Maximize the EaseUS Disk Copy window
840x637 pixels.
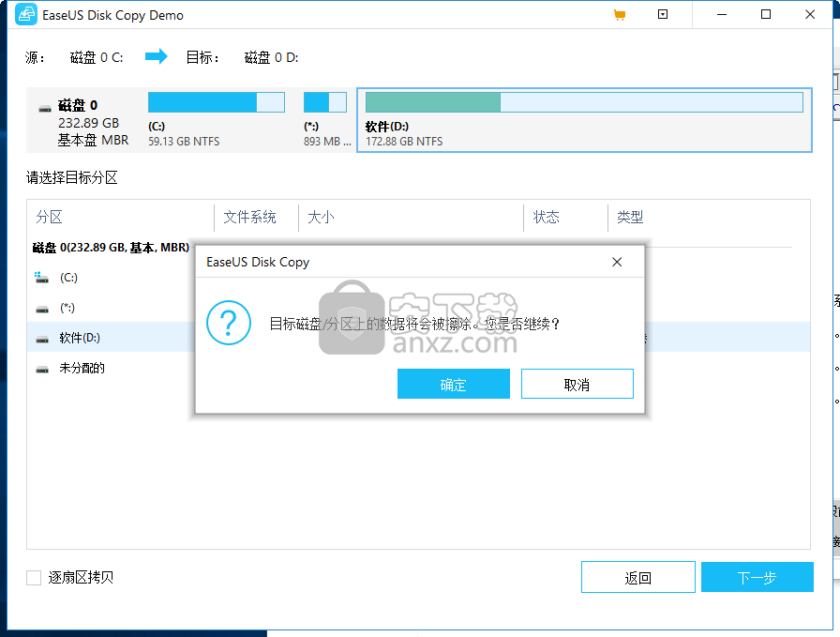point(766,14)
